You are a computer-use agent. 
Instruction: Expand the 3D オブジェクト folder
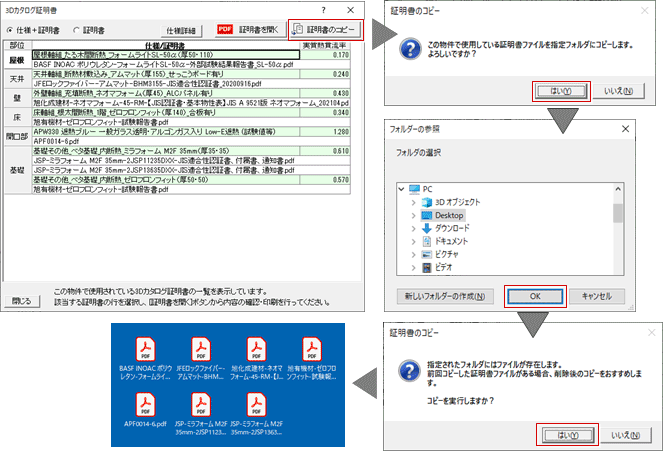point(414,202)
